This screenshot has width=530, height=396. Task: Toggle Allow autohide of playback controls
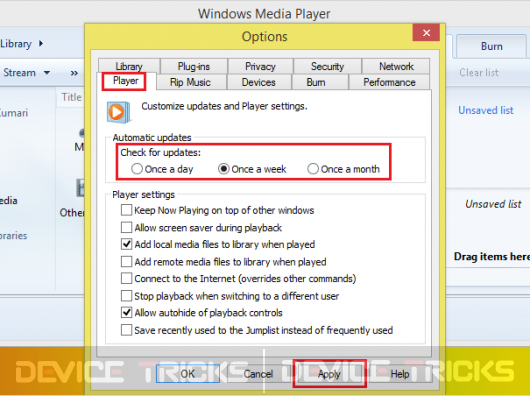coord(126,313)
